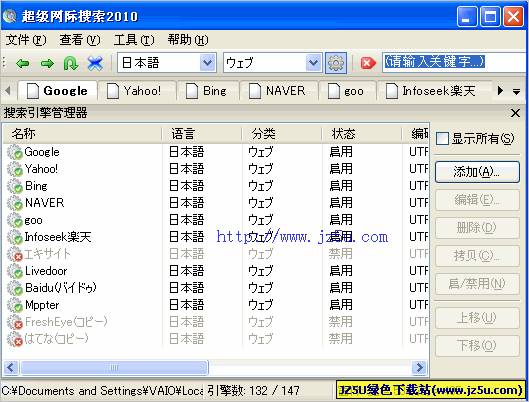
Task: Switch to the NAVER tab
Action: tap(279, 91)
